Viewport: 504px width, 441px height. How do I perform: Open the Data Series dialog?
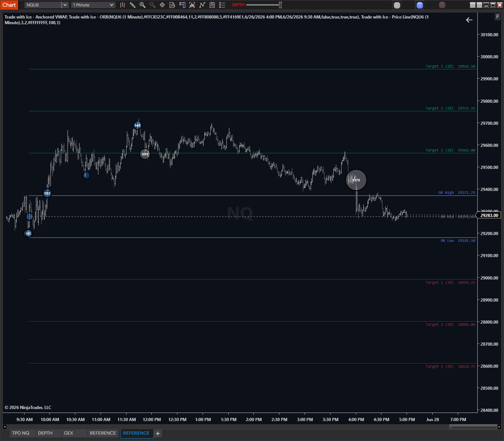click(x=192, y=5)
